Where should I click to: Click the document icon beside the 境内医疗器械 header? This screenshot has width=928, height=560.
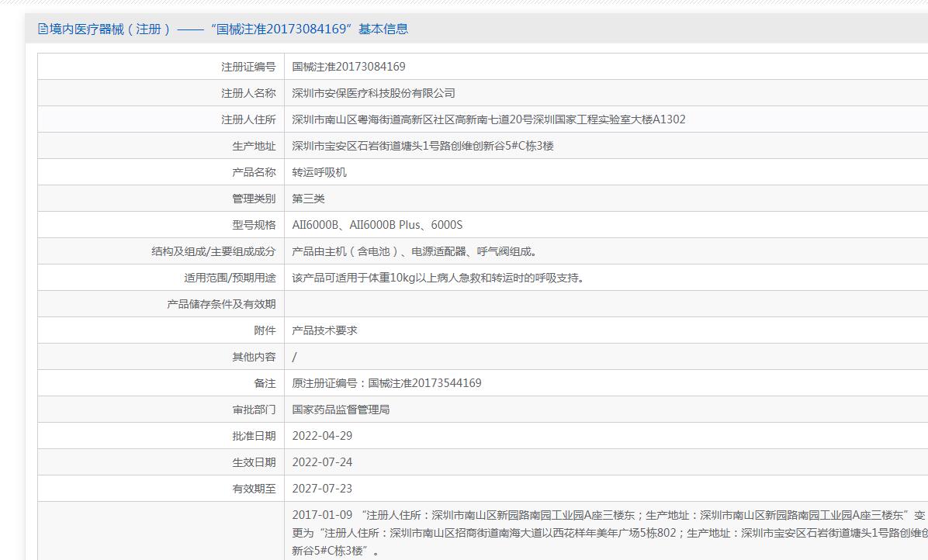pyautogui.click(x=43, y=29)
